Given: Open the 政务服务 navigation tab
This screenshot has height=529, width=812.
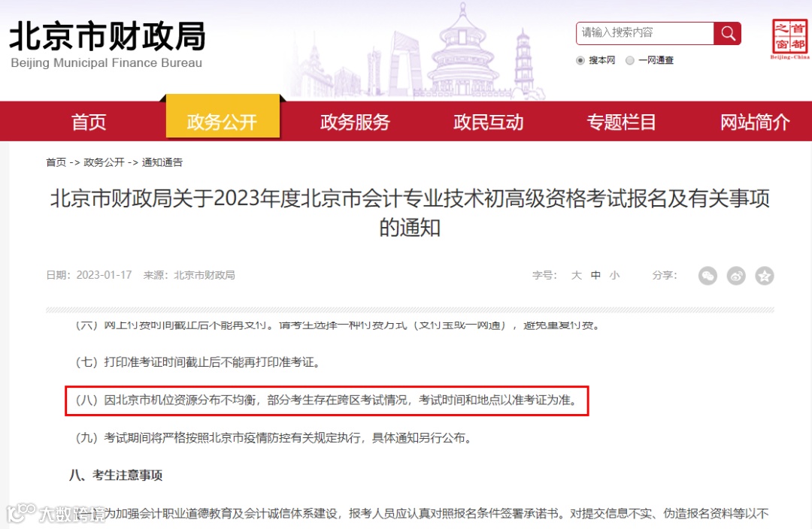Looking at the screenshot, I should pos(355,122).
